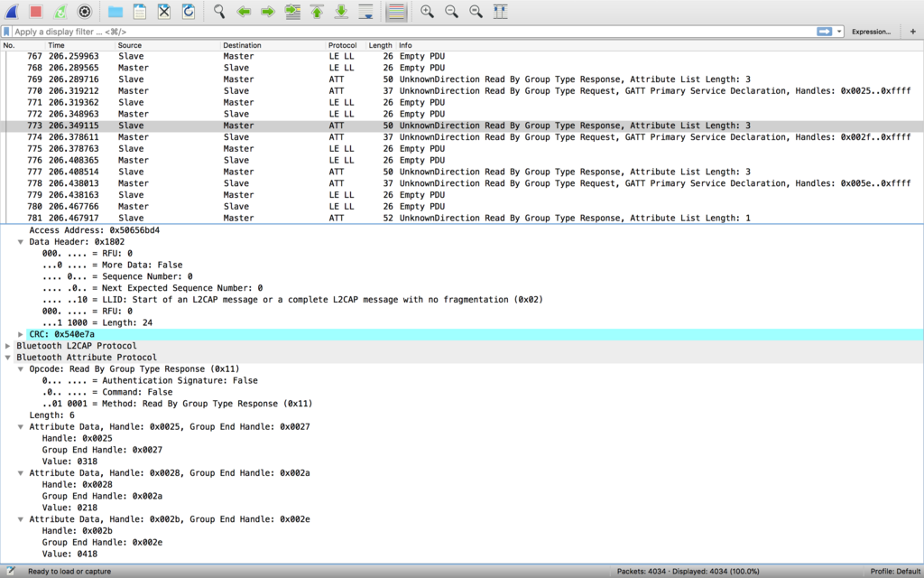Reset text to normal size
Screen dimensions: 924x578
(476, 11)
